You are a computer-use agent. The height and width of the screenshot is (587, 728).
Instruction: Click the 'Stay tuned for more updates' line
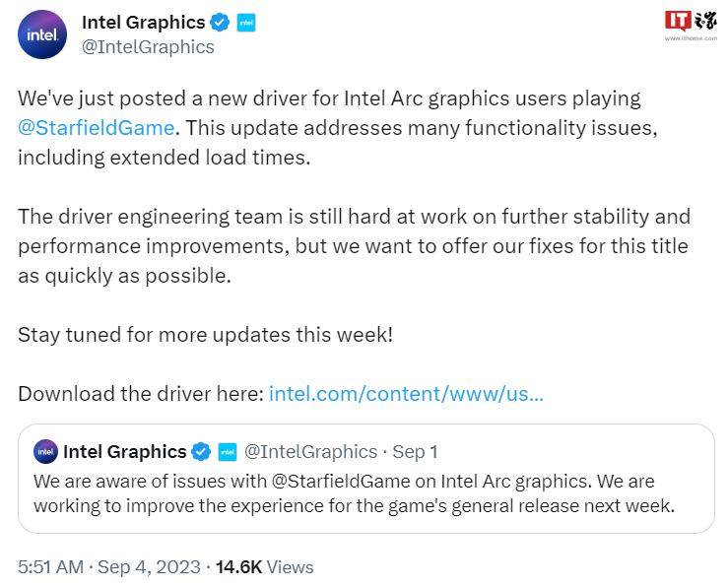[x=205, y=334]
